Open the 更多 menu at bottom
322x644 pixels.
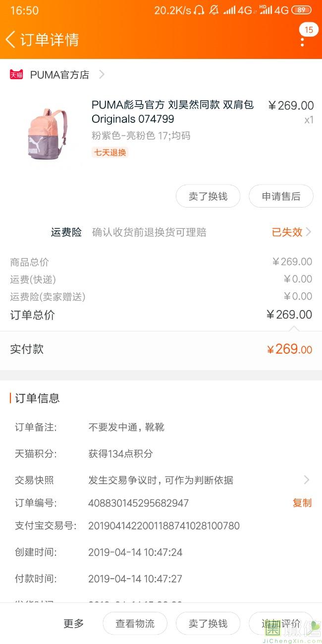pos(74,624)
